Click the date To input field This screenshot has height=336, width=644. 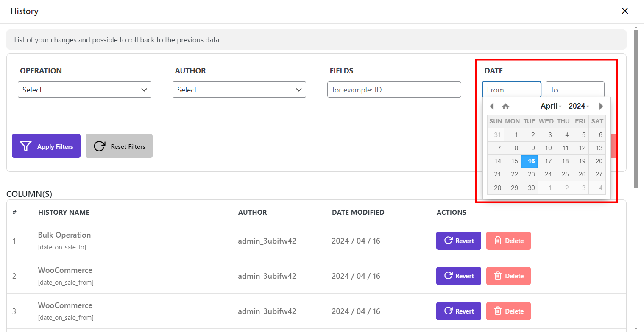pyautogui.click(x=574, y=90)
